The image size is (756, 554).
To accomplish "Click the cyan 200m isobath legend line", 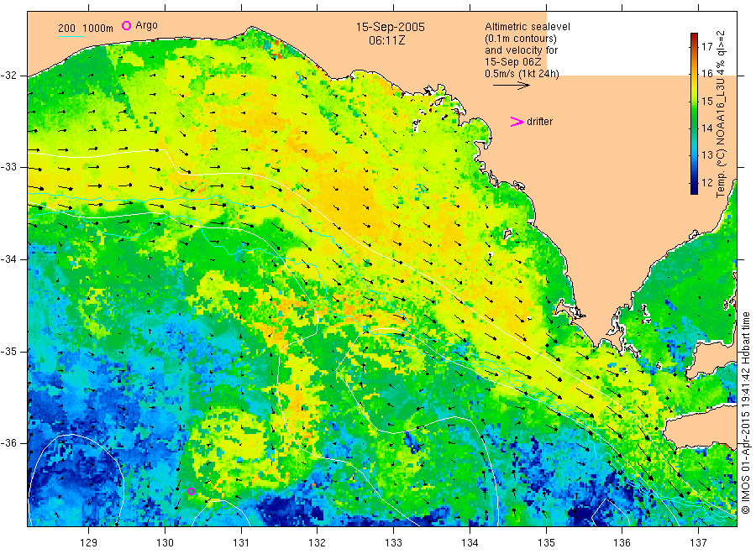I will tap(71, 36).
